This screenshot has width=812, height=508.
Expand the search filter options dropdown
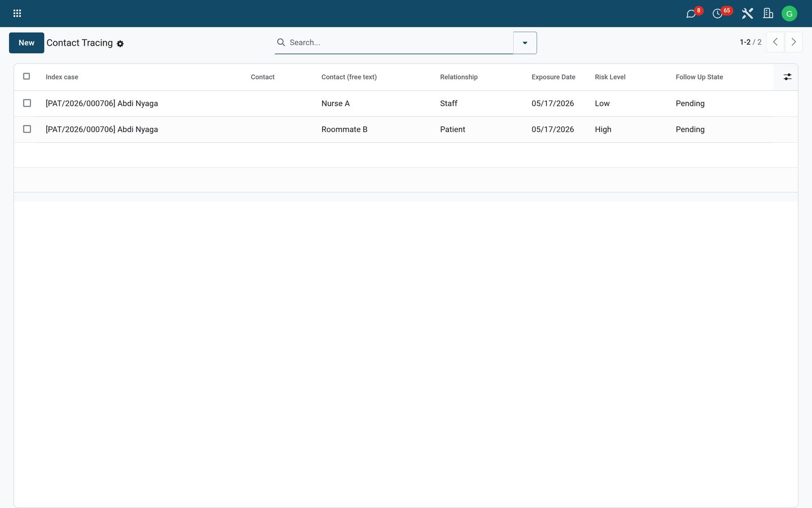525,43
